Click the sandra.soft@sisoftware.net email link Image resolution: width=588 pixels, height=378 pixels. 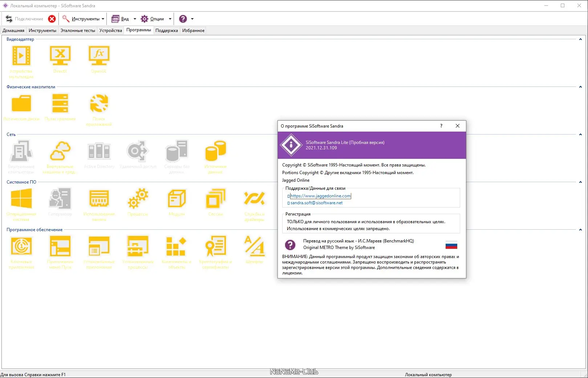316,203
